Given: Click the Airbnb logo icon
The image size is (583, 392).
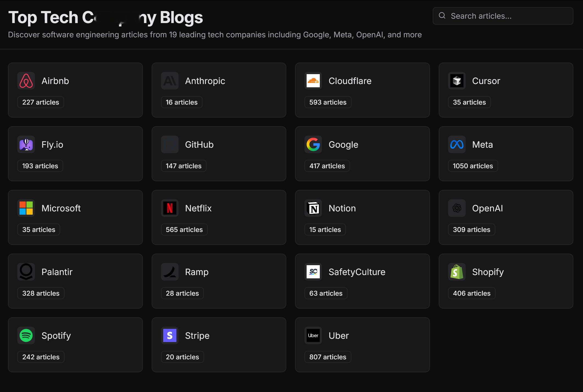Looking at the screenshot, I should pos(26,81).
